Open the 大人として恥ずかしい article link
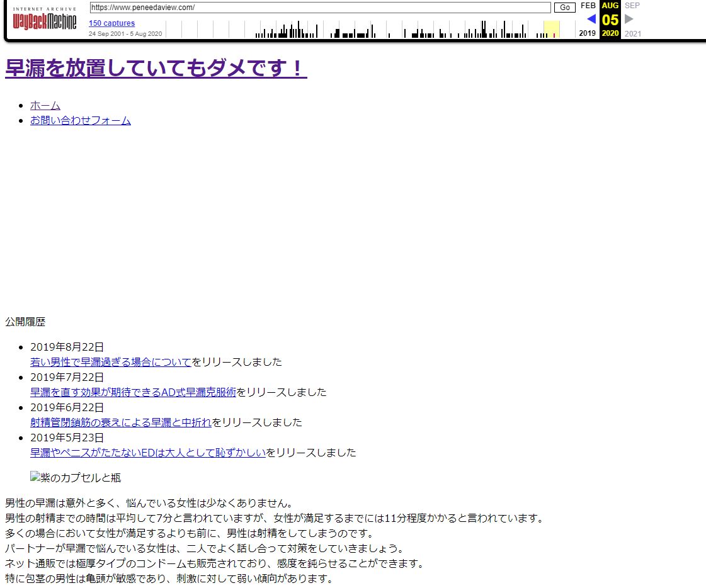The width and height of the screenshot is (706, 588). pos(148,453)
